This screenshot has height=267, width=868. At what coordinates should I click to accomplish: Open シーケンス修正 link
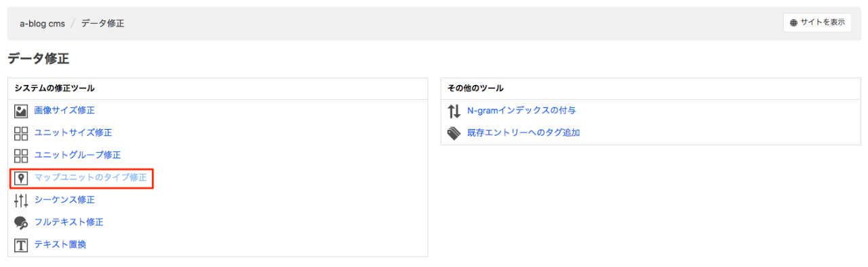coord(64,200)
